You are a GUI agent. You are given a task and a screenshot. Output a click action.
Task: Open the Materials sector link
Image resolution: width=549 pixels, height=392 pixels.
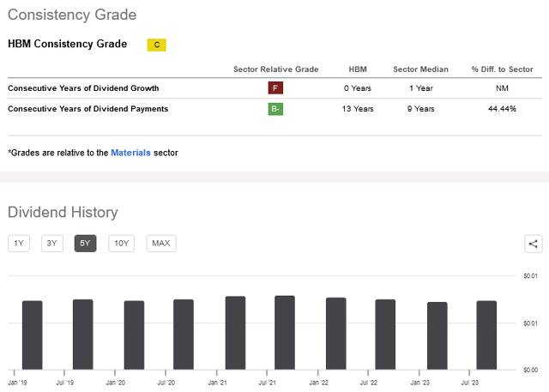(130, 153)
